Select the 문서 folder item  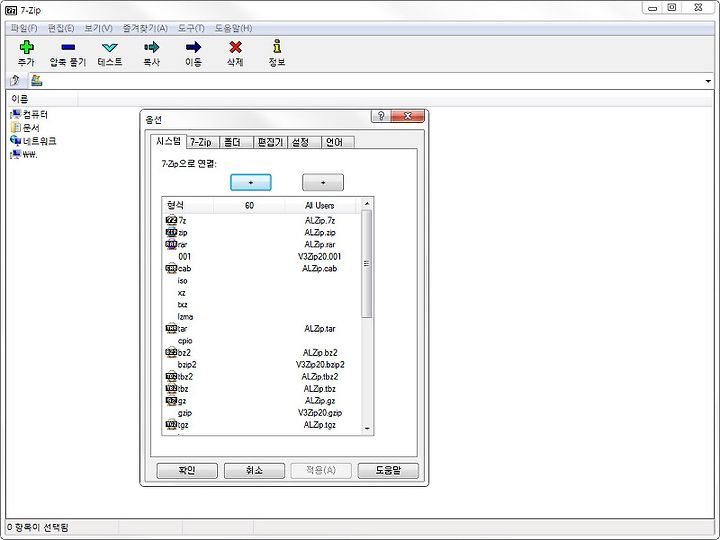[x=25, y=128]
